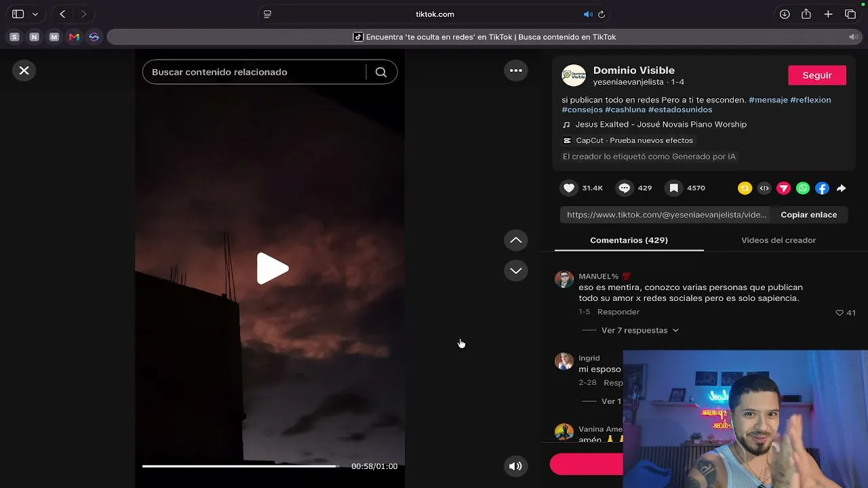Open #consejos hashtag
Viewport: 868px width, 488px height.
pyautogui.click(x=582, y=109)
